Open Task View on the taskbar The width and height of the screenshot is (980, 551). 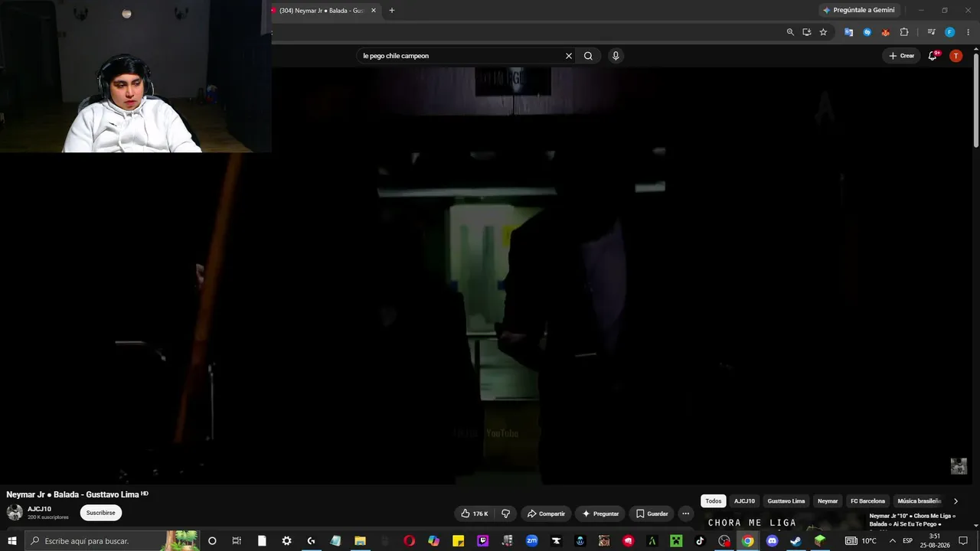pyautogui.click(x=237, y=541)
